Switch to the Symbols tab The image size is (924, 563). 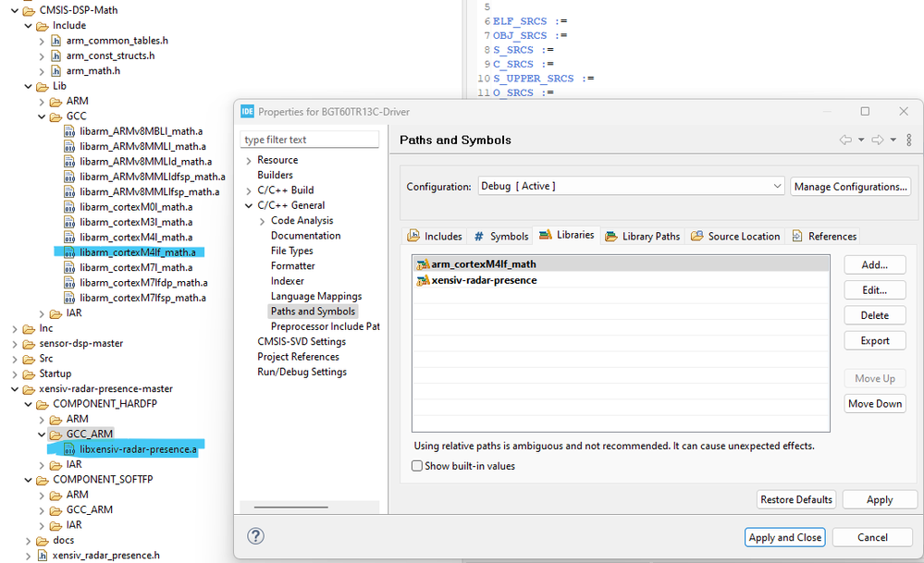501,236
